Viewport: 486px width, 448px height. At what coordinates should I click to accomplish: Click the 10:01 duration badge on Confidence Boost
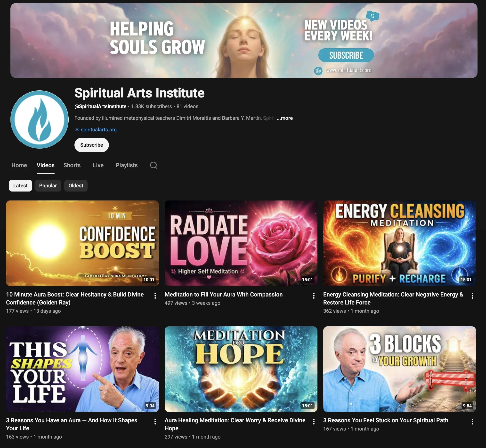click(x=149, y=280)
